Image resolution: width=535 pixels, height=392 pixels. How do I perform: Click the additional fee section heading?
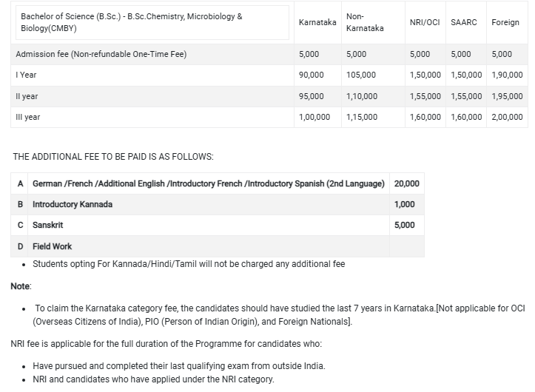pos(113,157)
